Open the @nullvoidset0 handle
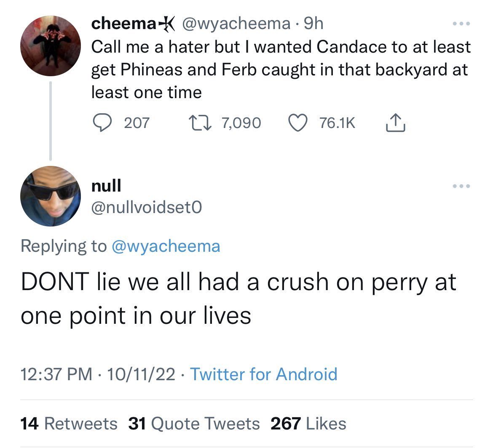493x448 pixels. [x=146, y=207]
